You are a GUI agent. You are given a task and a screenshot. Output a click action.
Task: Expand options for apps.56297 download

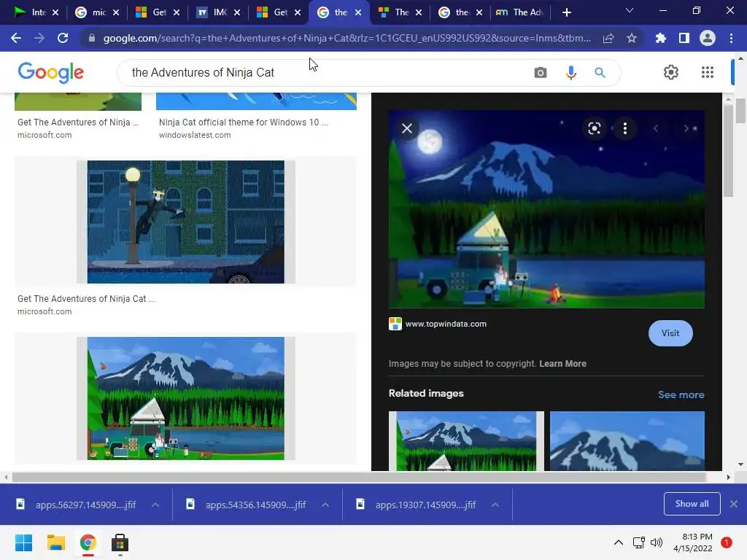155,505
